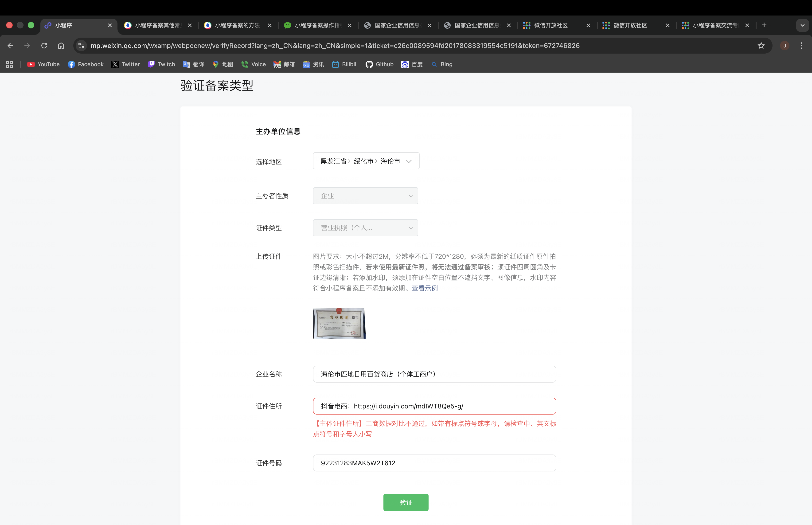Open the apps grid icon in bookmarks bar

(x=10, y=64)
